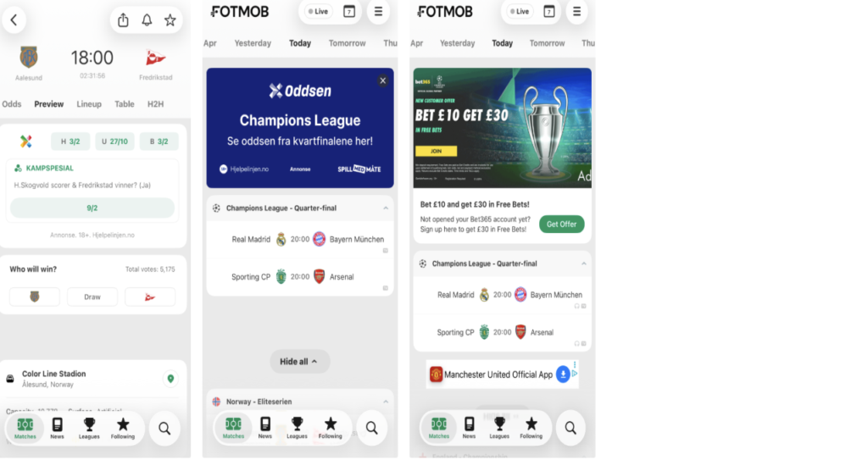Viewport: 868px width, 466px height.
Task: Toggle the Live filter in middle screen
Action: pos(319,12)
